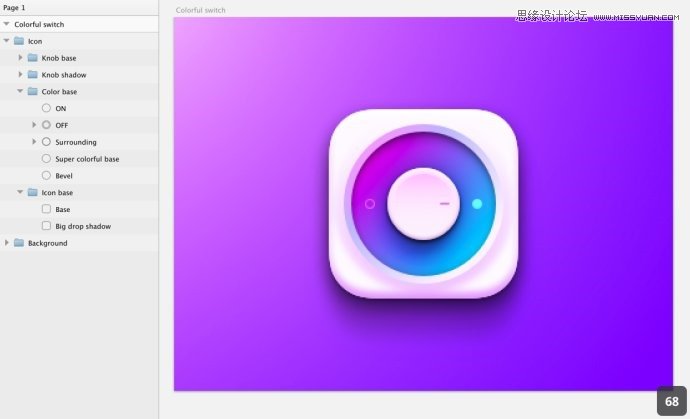Click the hollow ring on the dial

pyautogui.click(x=370, y=204)
